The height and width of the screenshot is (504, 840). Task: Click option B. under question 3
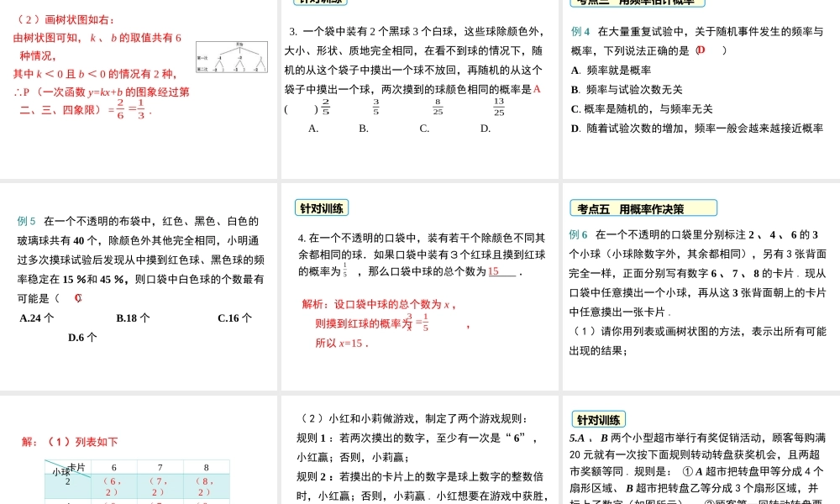[364, 129]
